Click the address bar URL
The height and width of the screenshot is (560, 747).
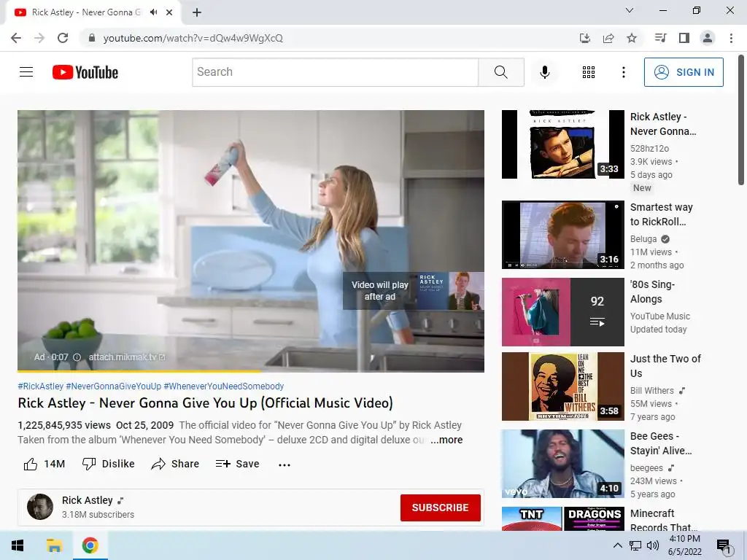click(193, 38)
